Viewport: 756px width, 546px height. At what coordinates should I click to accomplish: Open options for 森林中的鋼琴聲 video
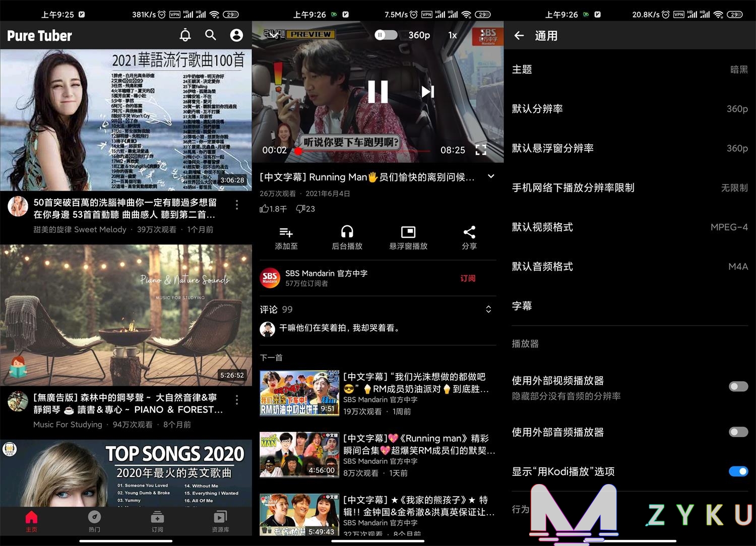point(237,400)
